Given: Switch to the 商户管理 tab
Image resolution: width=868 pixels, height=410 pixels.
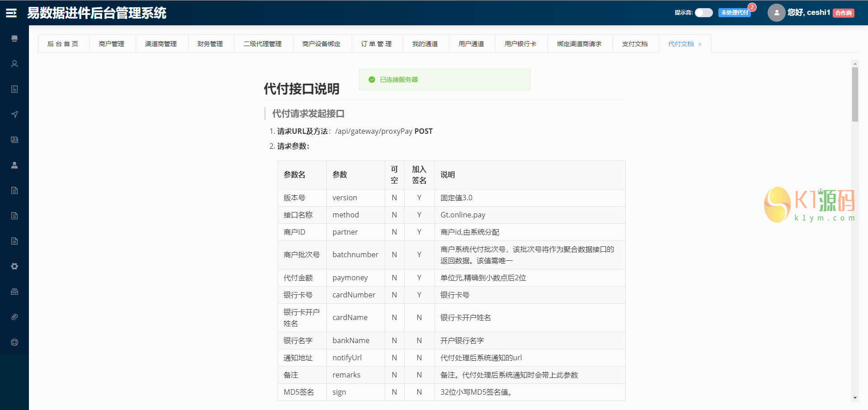Looking at the screenshot, I should (x=112, y=44).
